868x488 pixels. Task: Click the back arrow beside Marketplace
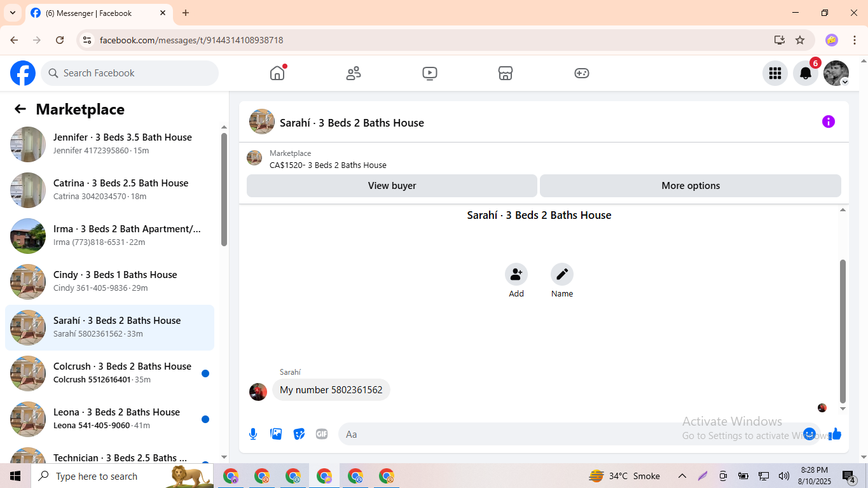pyautogui.click(x=20, y=109)
